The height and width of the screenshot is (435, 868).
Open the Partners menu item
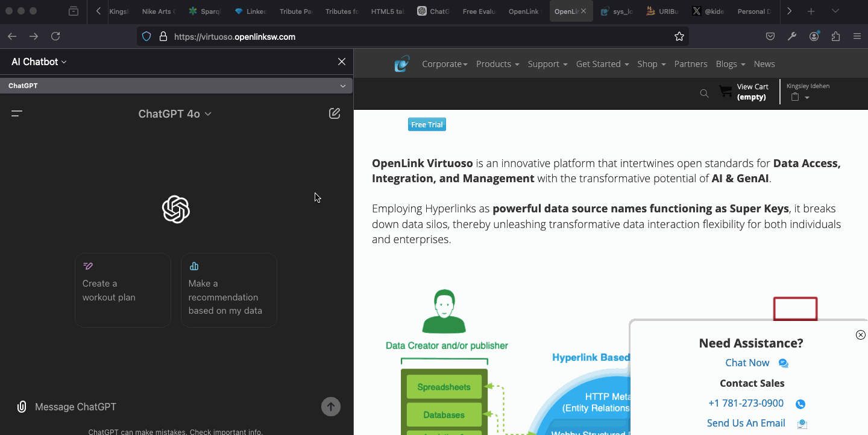click(x=691, y=64)
